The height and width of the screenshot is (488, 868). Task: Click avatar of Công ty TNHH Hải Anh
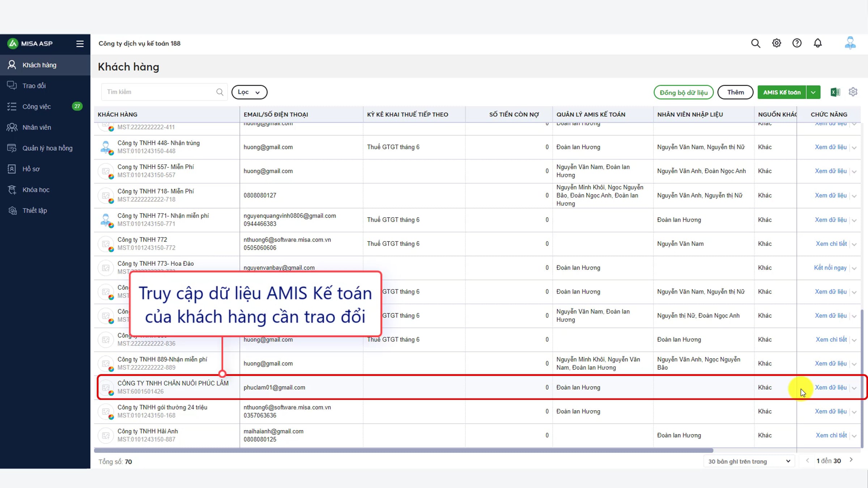106,435
